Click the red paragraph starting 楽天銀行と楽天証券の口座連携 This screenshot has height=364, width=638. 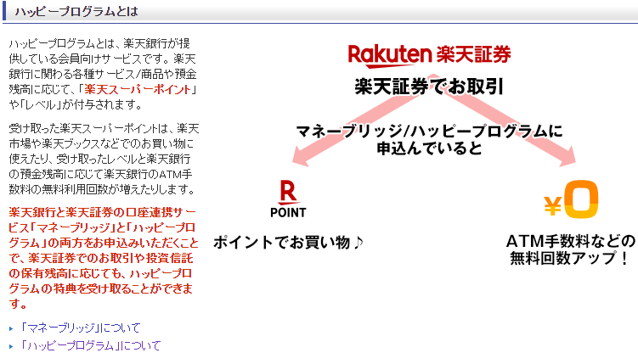[x=104, y=258]
